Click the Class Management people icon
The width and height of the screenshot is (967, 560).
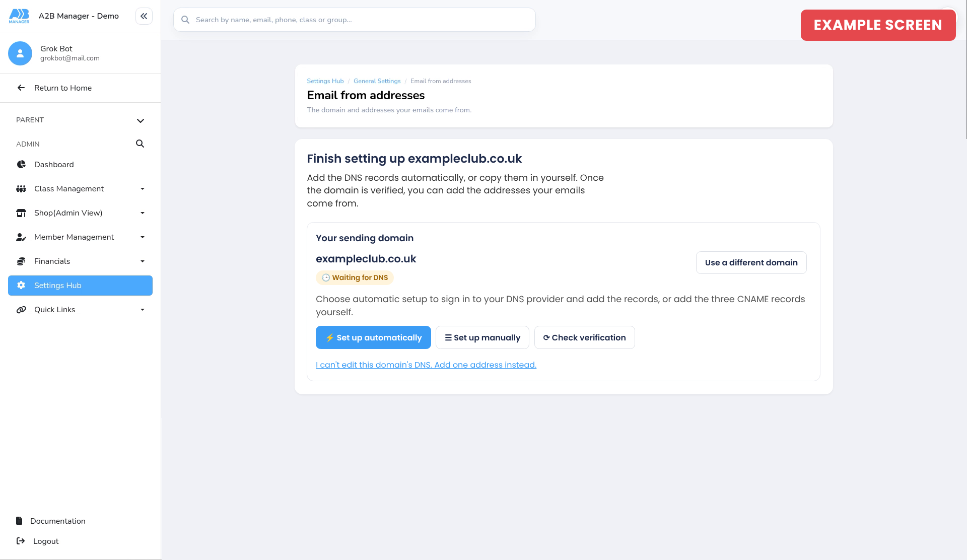point(21,189)
